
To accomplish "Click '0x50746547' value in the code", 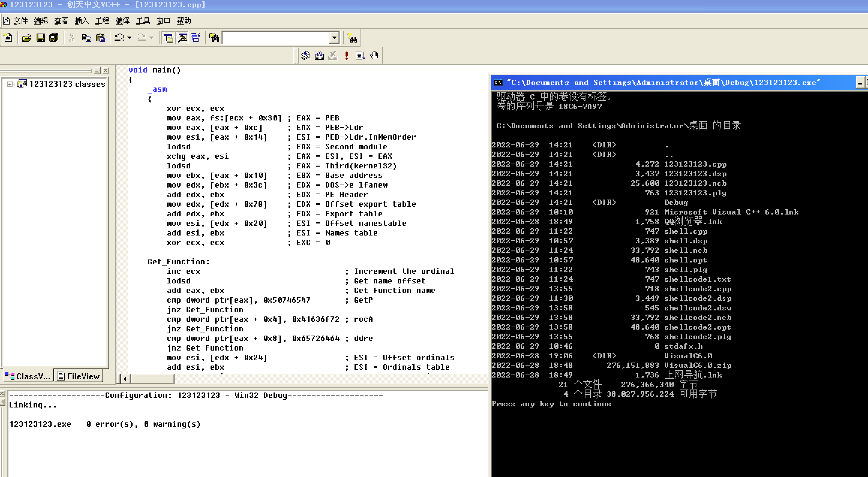I will tap(287, 300).
